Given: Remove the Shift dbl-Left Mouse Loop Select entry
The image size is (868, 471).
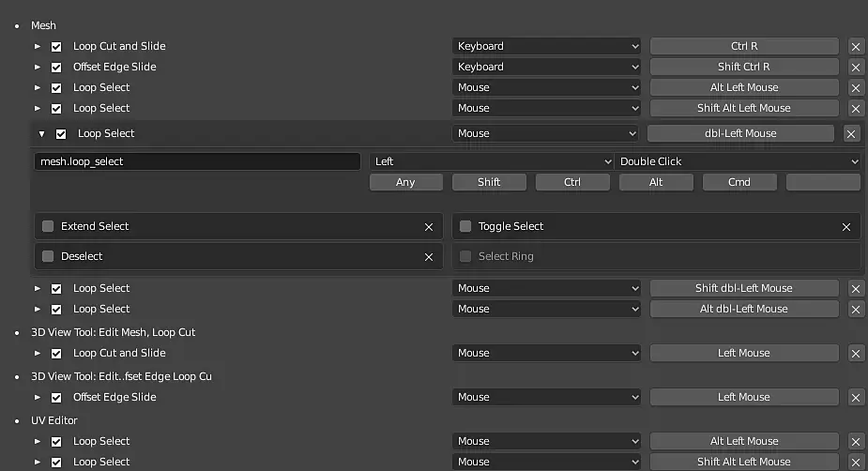Looking at the screenshot, I should [856, 288].
